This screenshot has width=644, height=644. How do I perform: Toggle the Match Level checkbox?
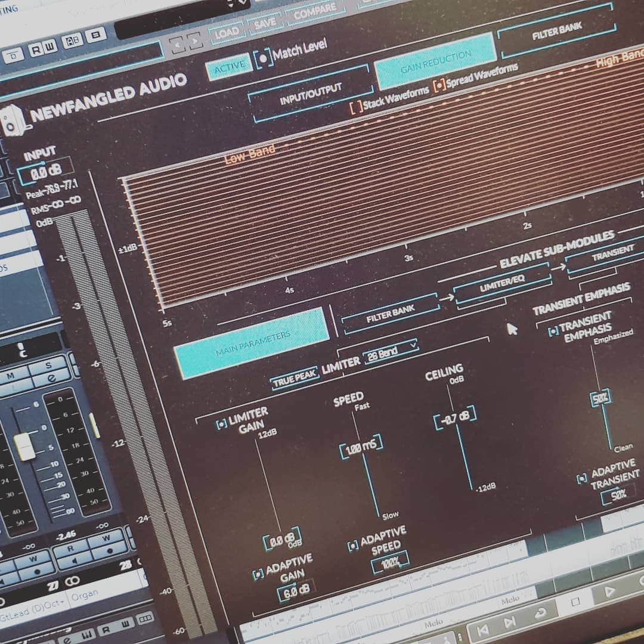264,58
